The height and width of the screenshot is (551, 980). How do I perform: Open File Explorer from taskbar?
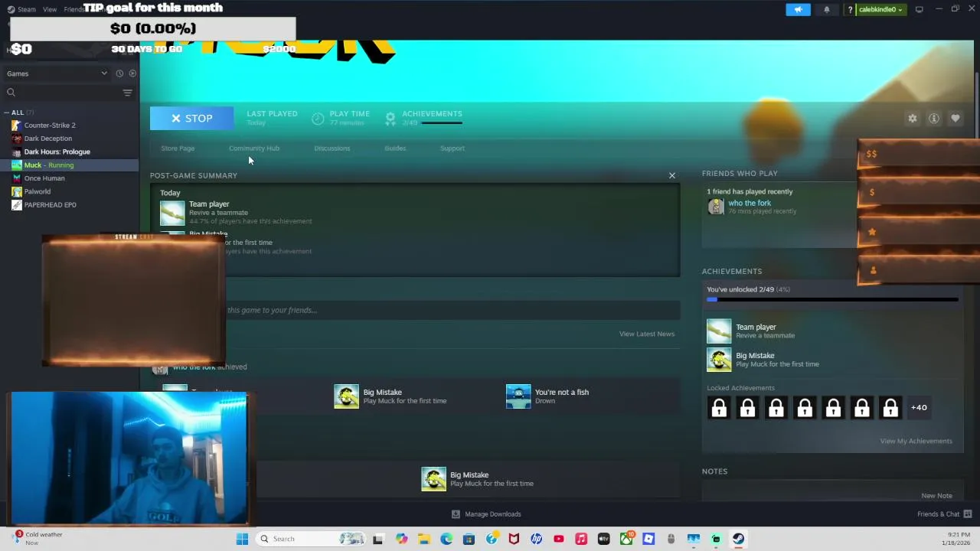(424, 539)
